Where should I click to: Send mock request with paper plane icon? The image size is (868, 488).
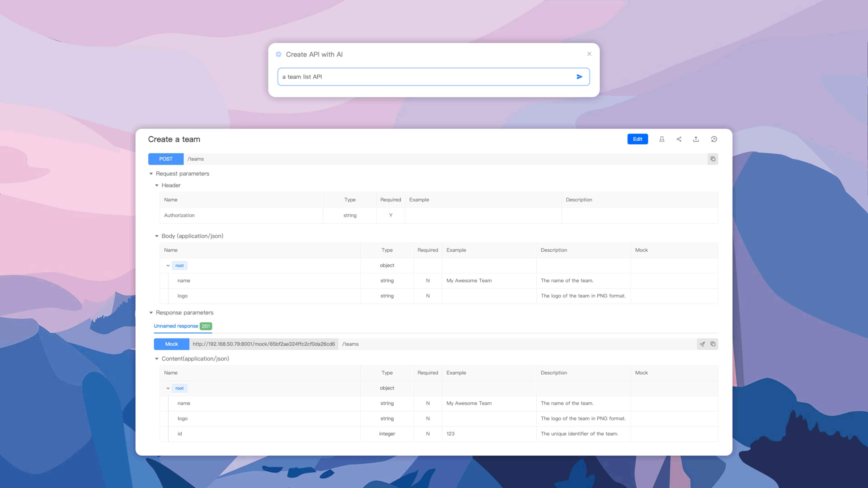point(702,344)
